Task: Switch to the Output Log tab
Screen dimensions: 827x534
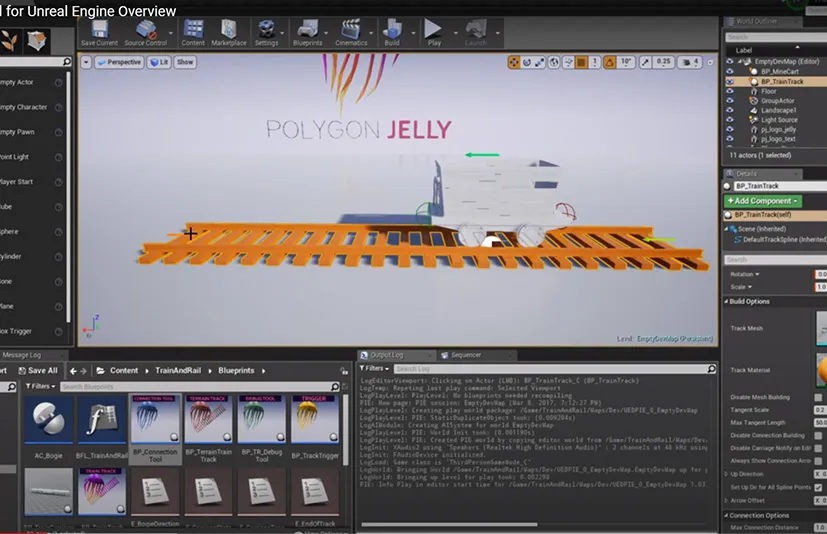Action: click(396, 355)
